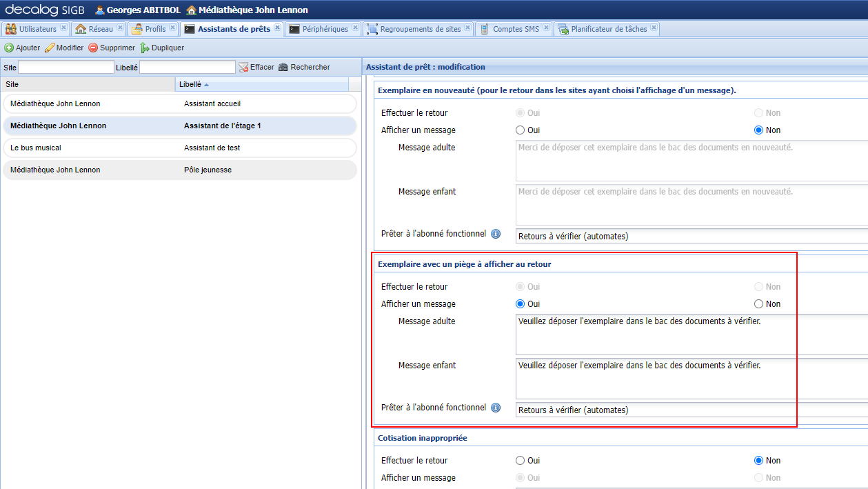The width and height of the screenshot is (868, 489).
Task: Click the Effacer eraser icon
Action: coord(243,68)
